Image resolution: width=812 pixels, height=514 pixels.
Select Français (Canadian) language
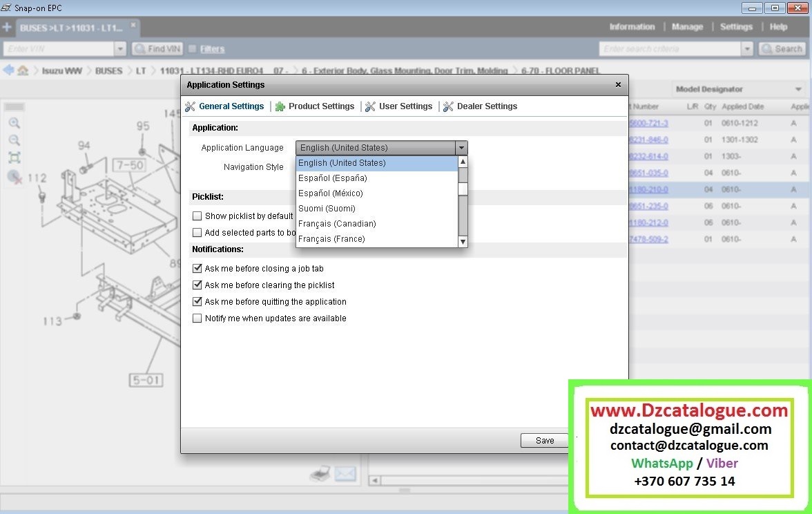[377, 224]
